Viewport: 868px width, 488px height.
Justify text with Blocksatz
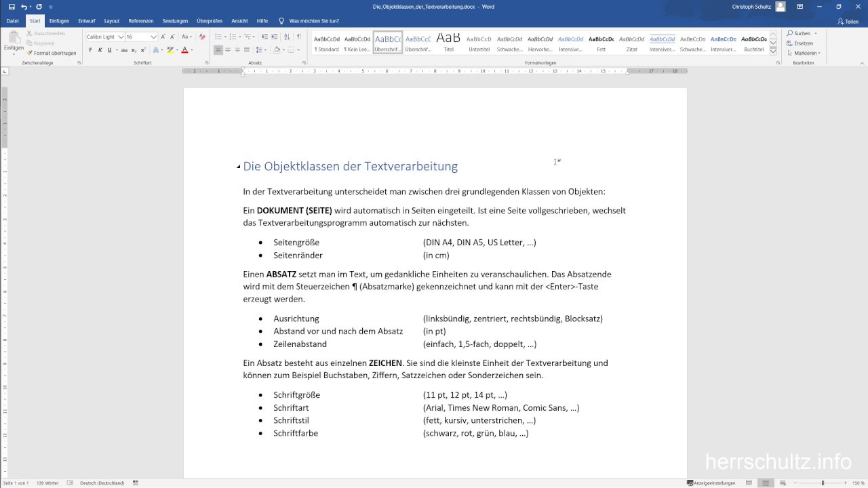pos(247,50)
